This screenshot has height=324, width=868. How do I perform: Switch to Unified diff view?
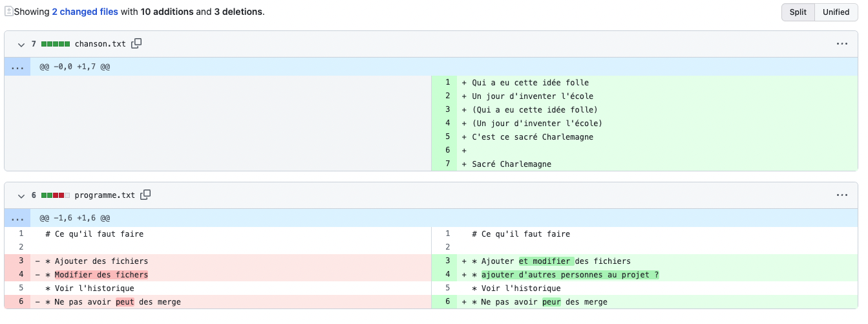coord(836,12)
